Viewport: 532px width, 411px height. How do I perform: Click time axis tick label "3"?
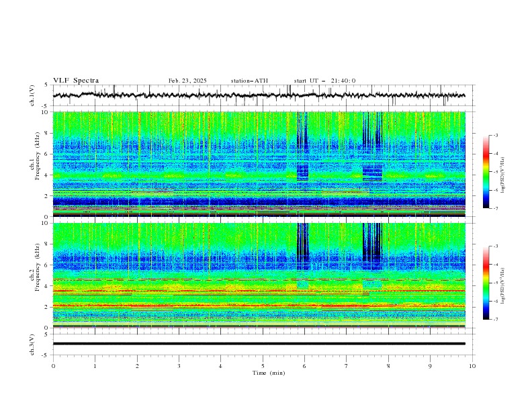point(179,366)
